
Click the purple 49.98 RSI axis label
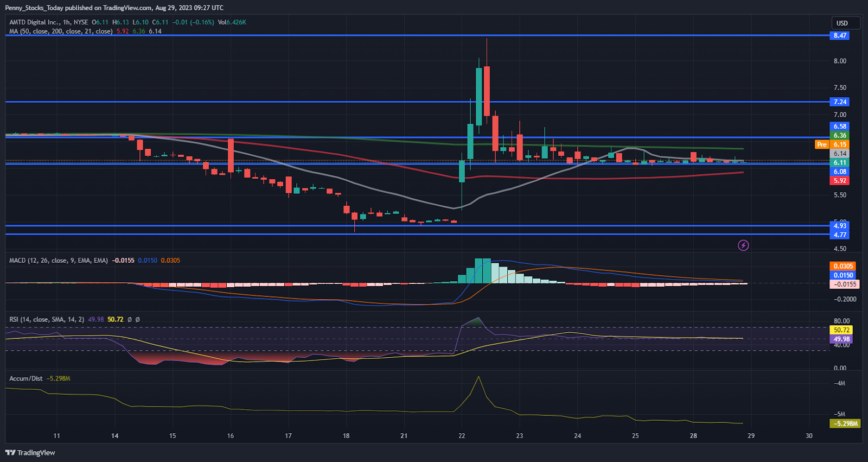(841, 339)
